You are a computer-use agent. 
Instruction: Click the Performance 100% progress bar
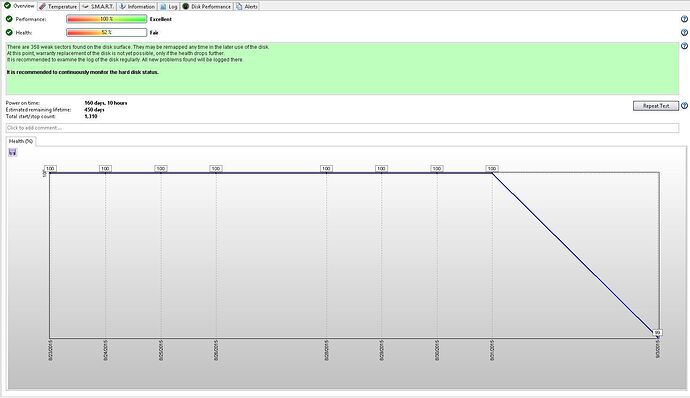106,19
